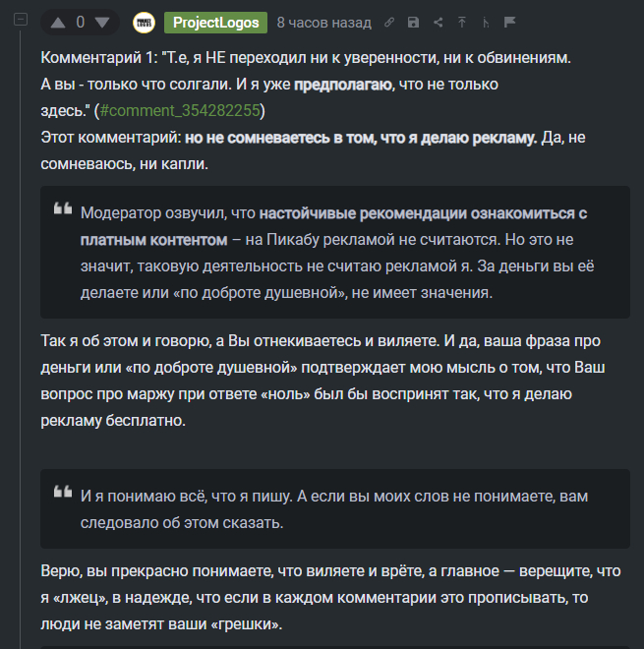This screenshot has height=649, width=644.
Task: Click the quote mark icon in the "И я понимаю всё" quote
Action: [x=63, y=493]
